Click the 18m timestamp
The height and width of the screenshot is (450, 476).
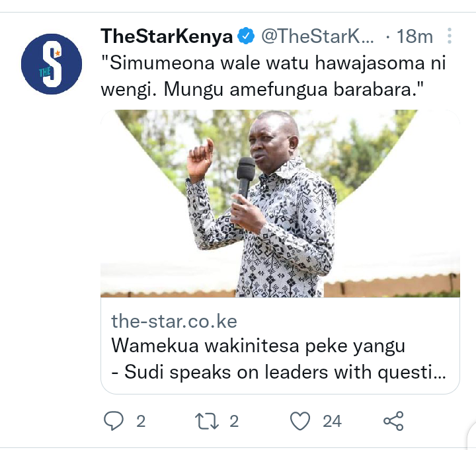[415, 36]
